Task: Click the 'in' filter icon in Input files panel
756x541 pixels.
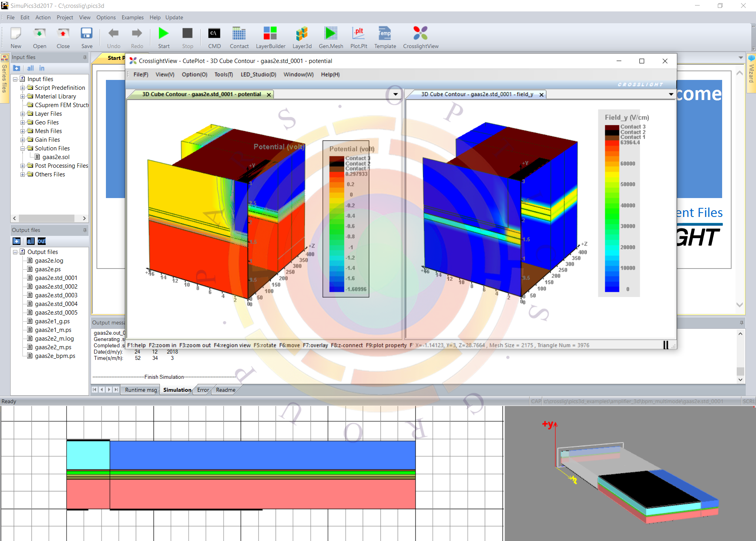Action: [42, 68]
